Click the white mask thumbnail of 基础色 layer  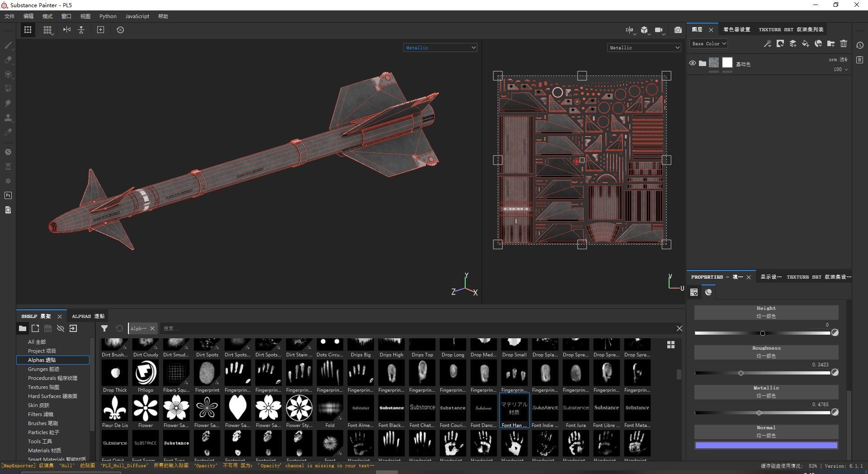pos(727,63)
